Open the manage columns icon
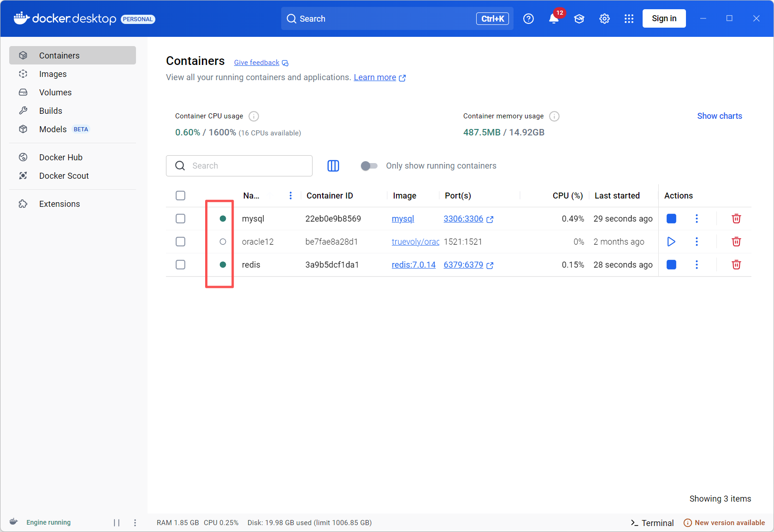Screen dimensions: 774x532 tap(333, 166)
